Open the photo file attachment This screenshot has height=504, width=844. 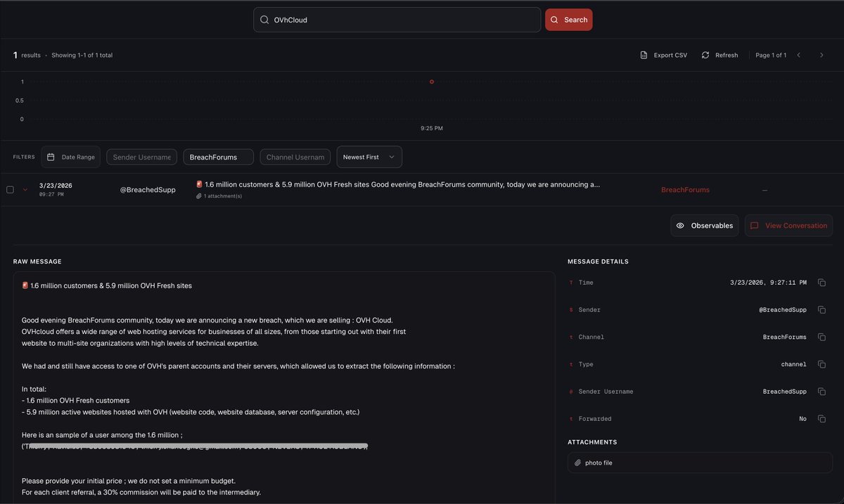click(700, 463)
